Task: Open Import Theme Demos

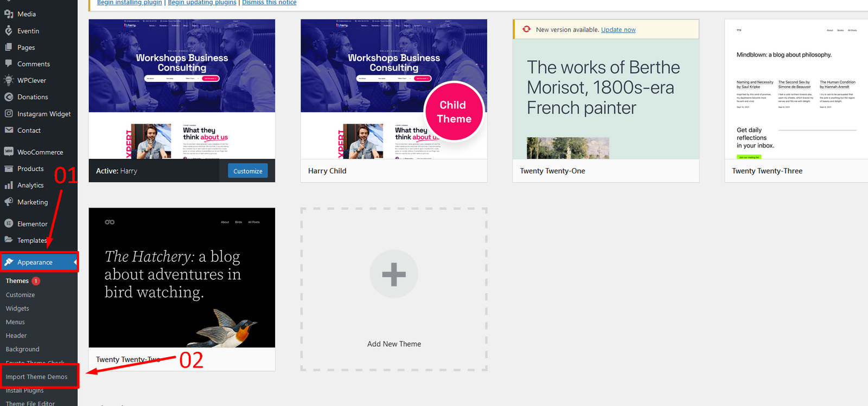Action: [x=37, y=377]
